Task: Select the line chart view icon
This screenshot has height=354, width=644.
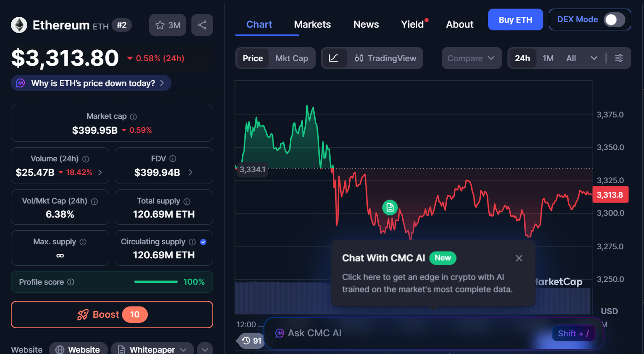Action: [333, 58]
